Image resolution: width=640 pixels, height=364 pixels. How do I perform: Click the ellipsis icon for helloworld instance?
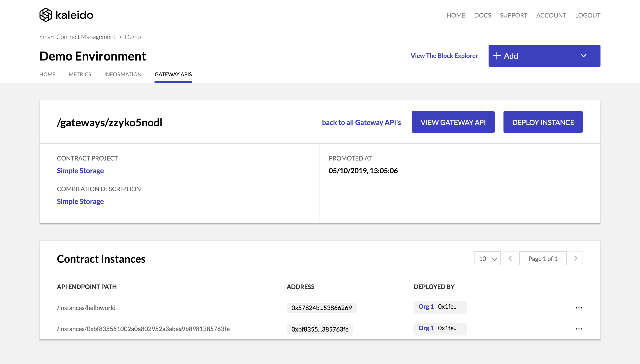click(579, 307)
